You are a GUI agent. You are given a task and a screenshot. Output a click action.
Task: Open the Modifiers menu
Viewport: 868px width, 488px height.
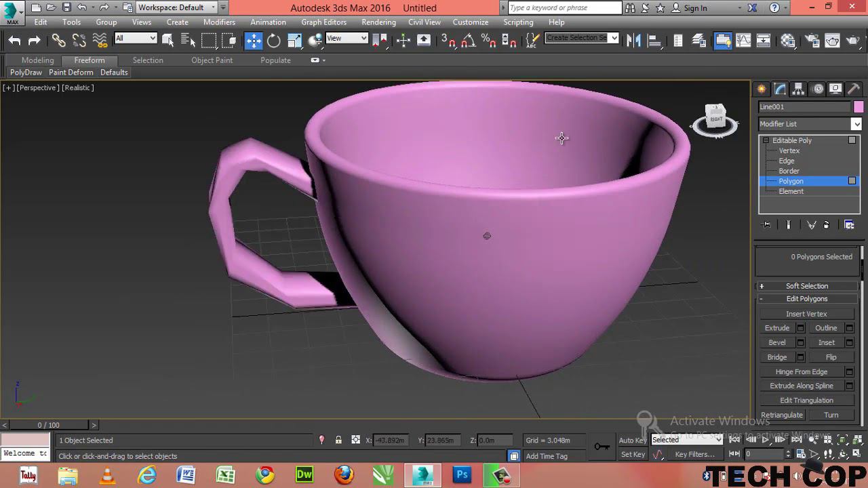pyautogui.click(x=219, y=22)
